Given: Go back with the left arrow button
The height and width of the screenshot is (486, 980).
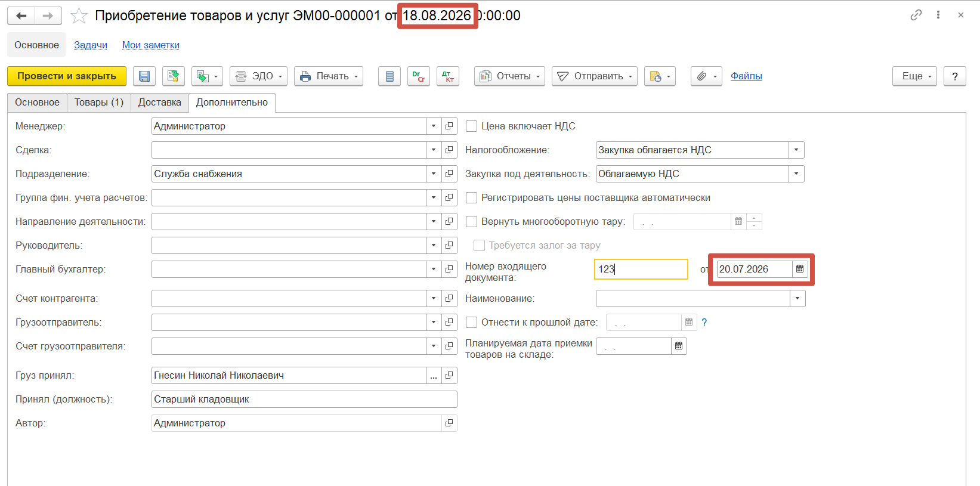Looking at the screenshot, I should (21, 16).
